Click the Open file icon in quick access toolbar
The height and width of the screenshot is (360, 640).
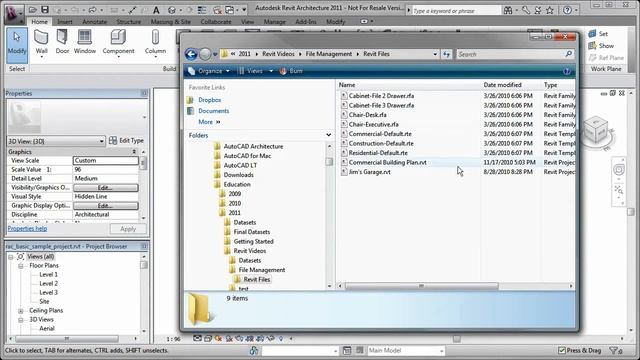point(33,10)
